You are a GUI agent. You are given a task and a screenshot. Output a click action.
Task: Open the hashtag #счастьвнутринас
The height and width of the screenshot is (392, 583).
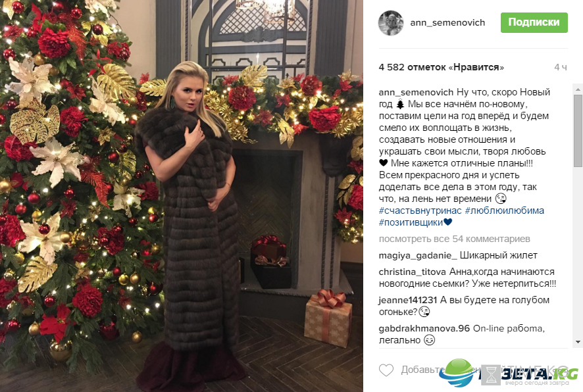[420, 210]
